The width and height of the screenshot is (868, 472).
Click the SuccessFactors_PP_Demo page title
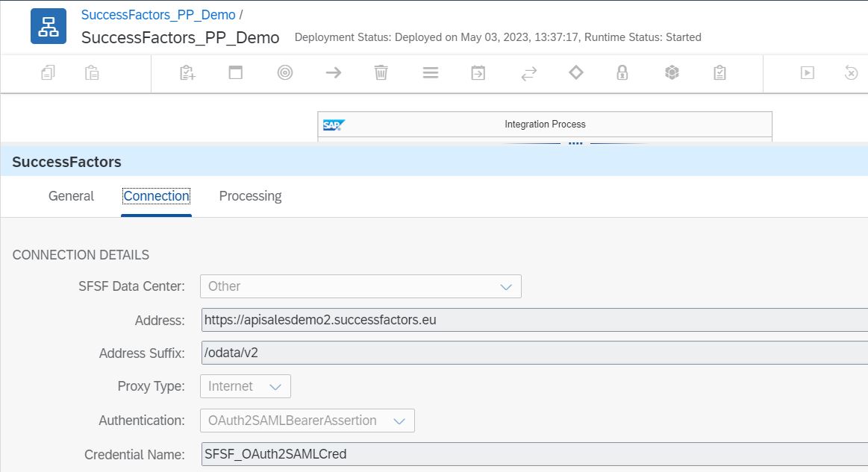click(181, 37)
